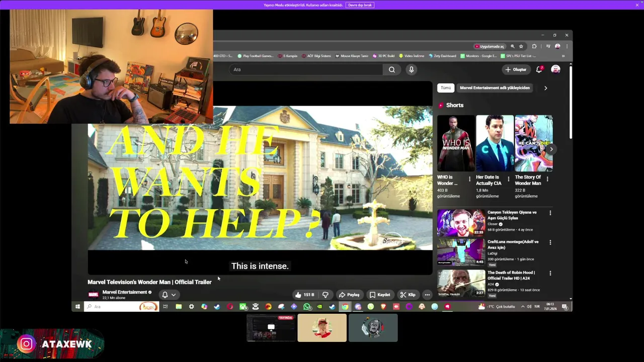Open Windows Start menu
This screenshot has width=644, height=362.
[x=77, y=307]
